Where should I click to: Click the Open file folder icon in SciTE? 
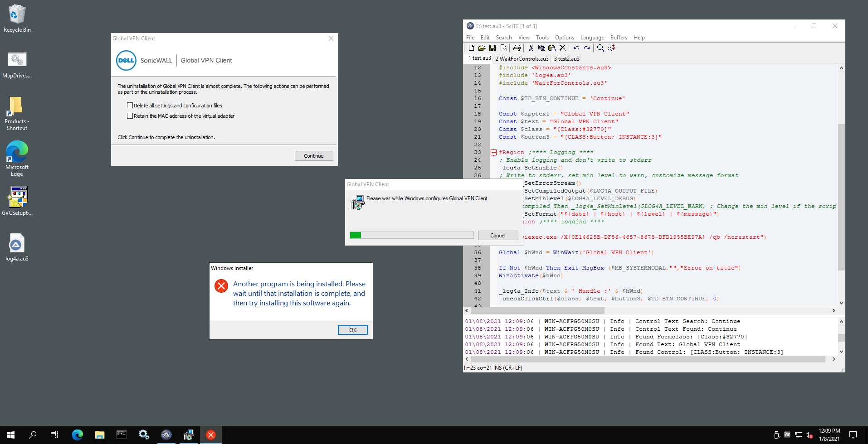tap(482, 48)
